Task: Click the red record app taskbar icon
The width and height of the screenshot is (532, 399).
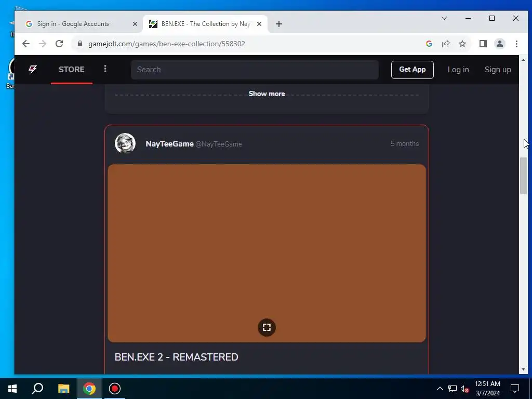Action: pos(115,389)
